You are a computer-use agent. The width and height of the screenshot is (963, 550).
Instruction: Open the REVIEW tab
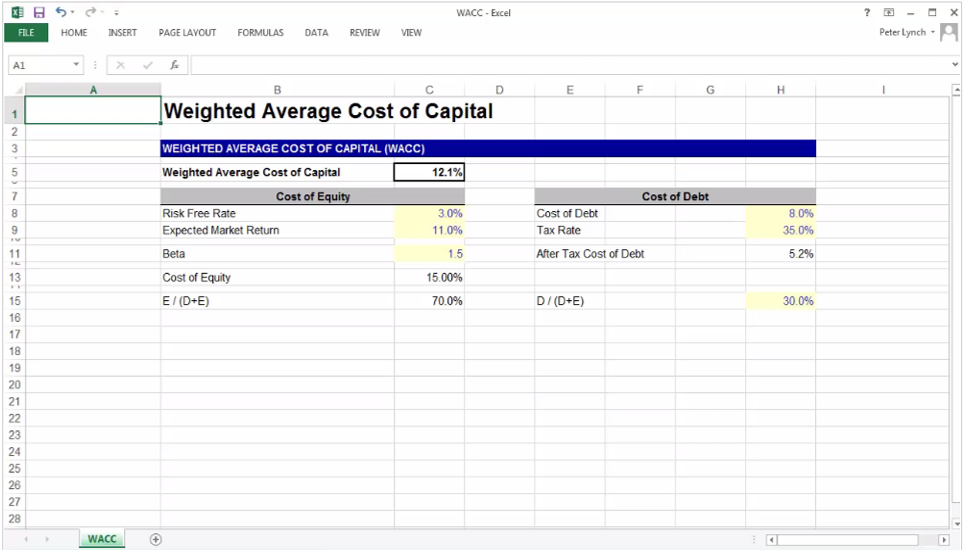point(365,33)
